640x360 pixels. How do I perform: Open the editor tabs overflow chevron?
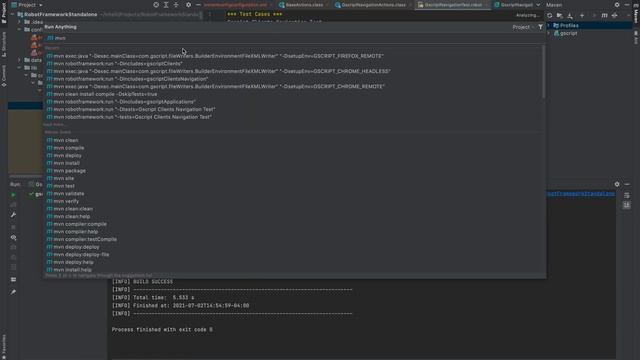[x=538, y=5]
